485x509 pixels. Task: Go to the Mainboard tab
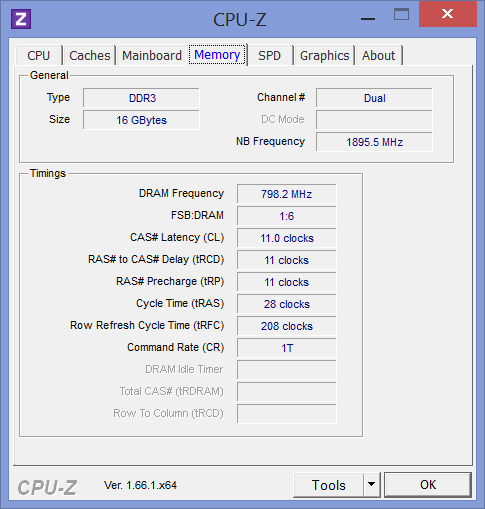click(x=152, y=55)
